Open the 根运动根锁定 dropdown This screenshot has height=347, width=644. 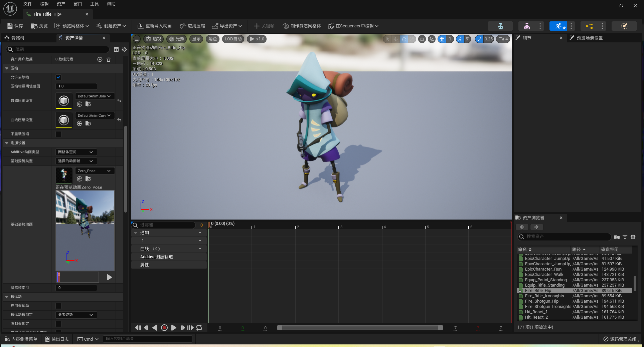click(76, 315)
